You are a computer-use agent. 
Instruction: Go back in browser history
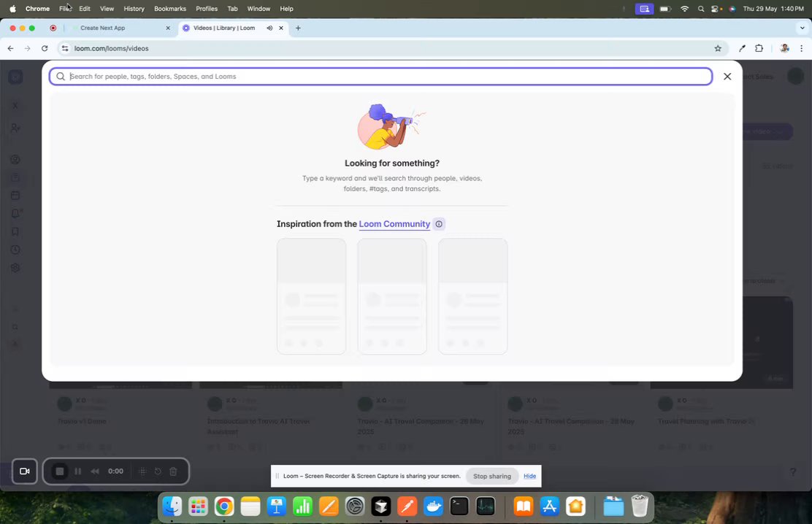click(11, 48)
